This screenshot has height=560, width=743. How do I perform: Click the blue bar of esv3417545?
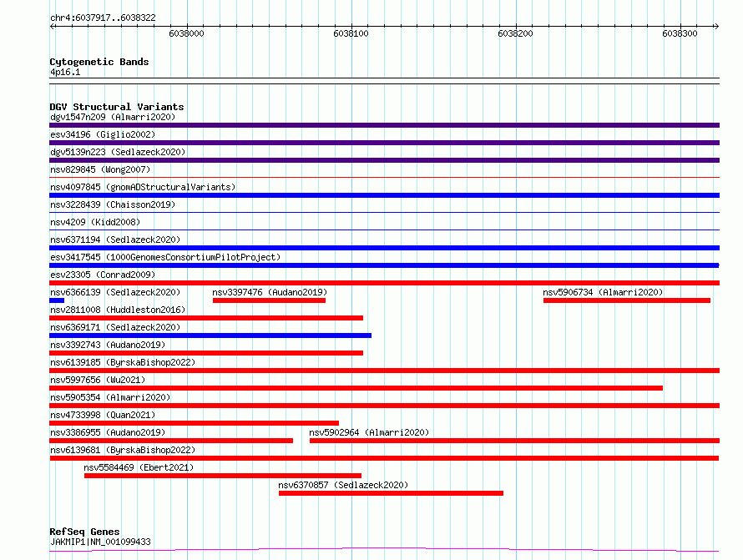[384, 265]
